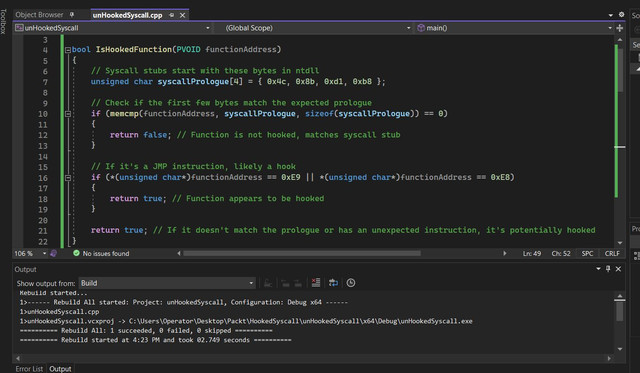Click the green check health icon
Image resolution: width=640 pixels, height=373 pixels.
point(76,253)
